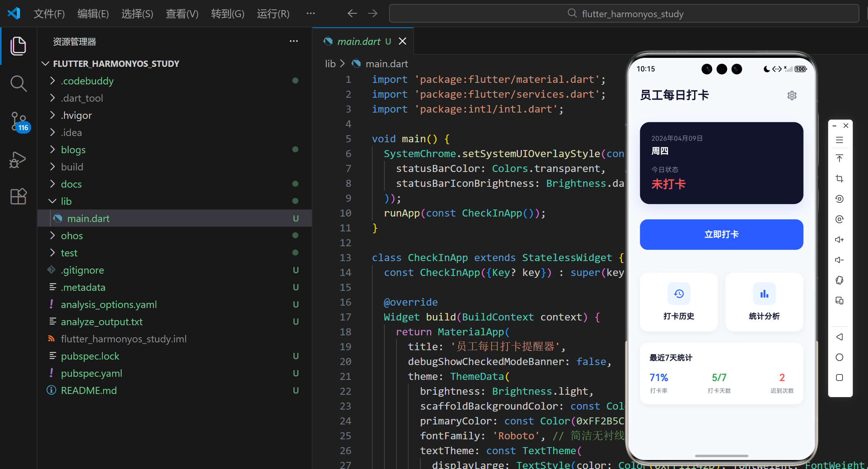Click the emulator pin-to-top arrow icon
Image resolution: width=868 pixels, height=469 pixels.
point(839,158)
